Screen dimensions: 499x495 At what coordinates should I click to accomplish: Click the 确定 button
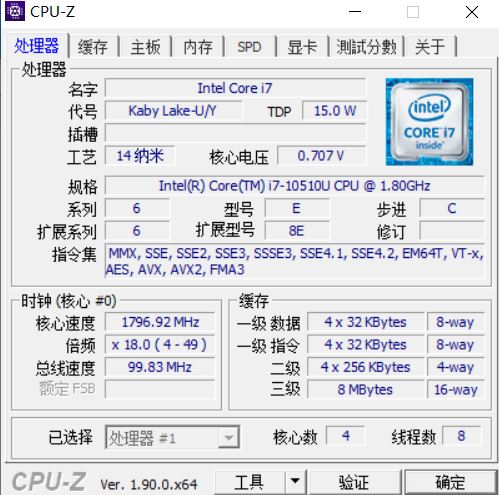pos(450,482)
